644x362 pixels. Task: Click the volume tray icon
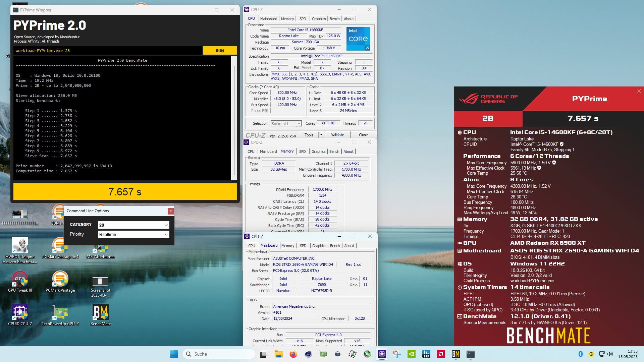(x=610, y=354)
